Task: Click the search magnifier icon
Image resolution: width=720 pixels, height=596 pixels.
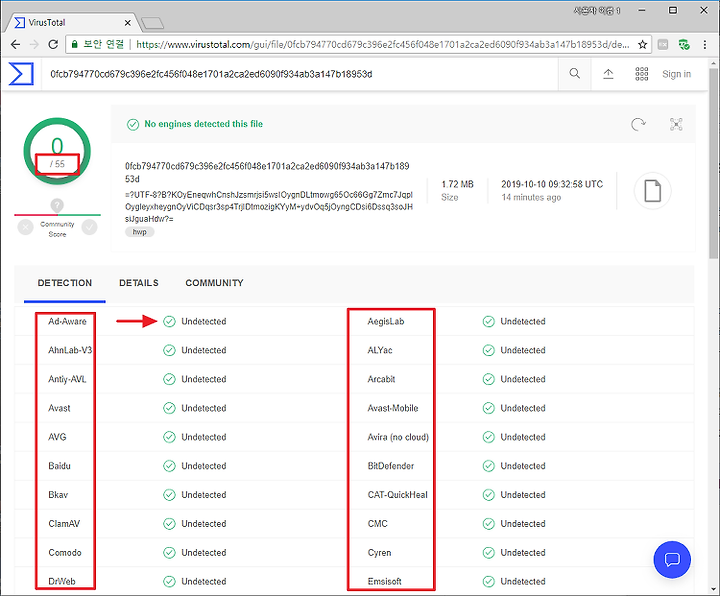Action: (574, 73)
